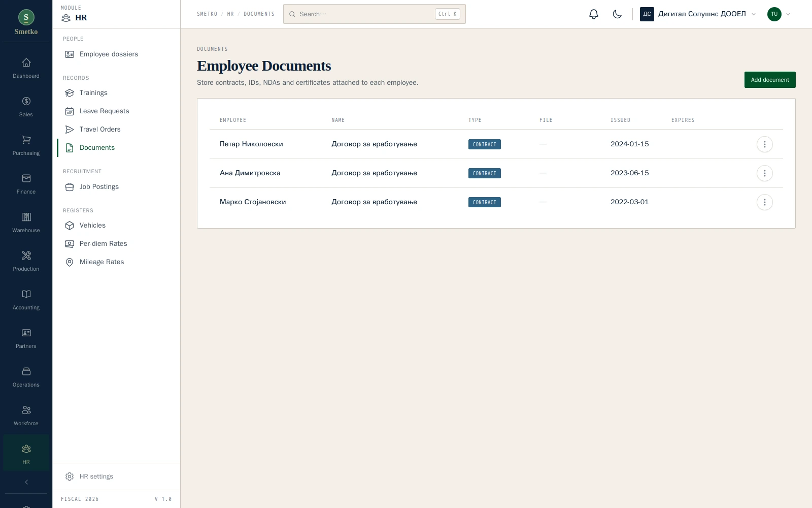The height and width of the screenshot is (508, 812).
Task: Open Leave Requests
Action: coord(116,111)
